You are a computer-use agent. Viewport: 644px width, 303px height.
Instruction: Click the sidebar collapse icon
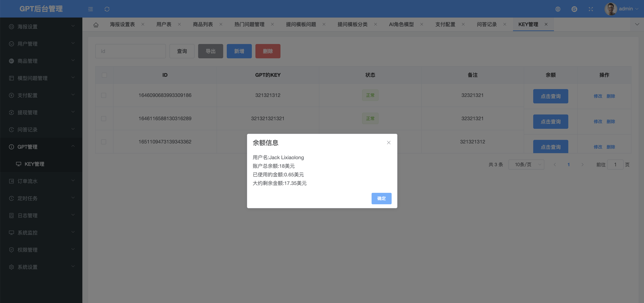tap(91, 9)
